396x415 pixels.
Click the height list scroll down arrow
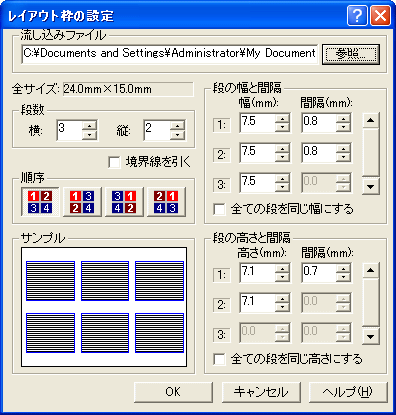pyautogui.click(x=371, y=337)
